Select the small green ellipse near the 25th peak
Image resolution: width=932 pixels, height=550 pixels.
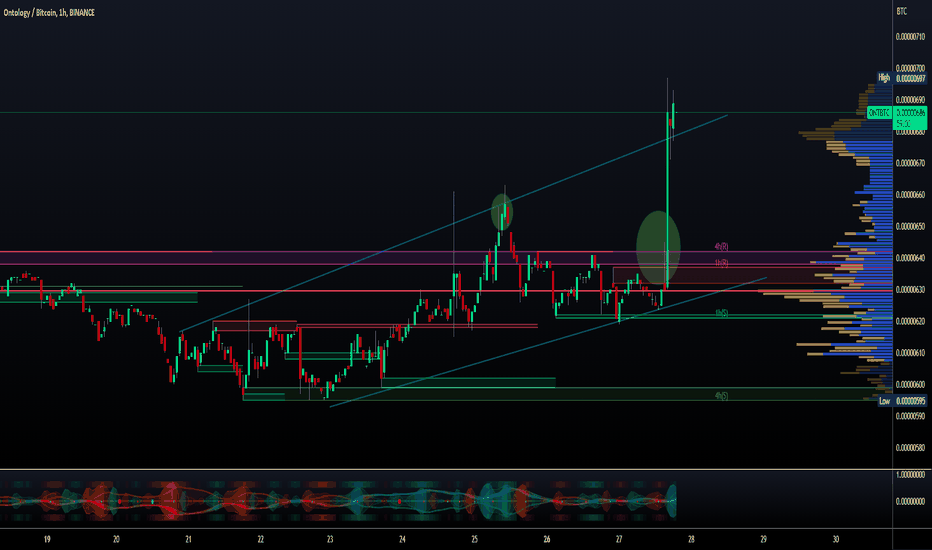point(502,212)
